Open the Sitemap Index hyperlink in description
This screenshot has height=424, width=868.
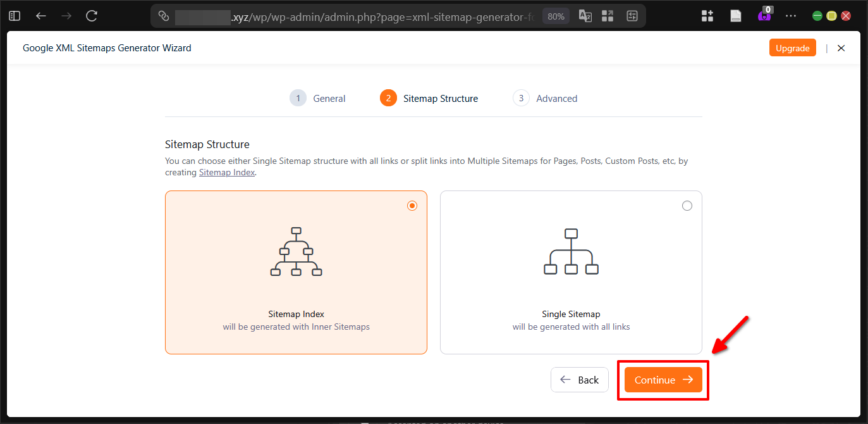(227, 172)
